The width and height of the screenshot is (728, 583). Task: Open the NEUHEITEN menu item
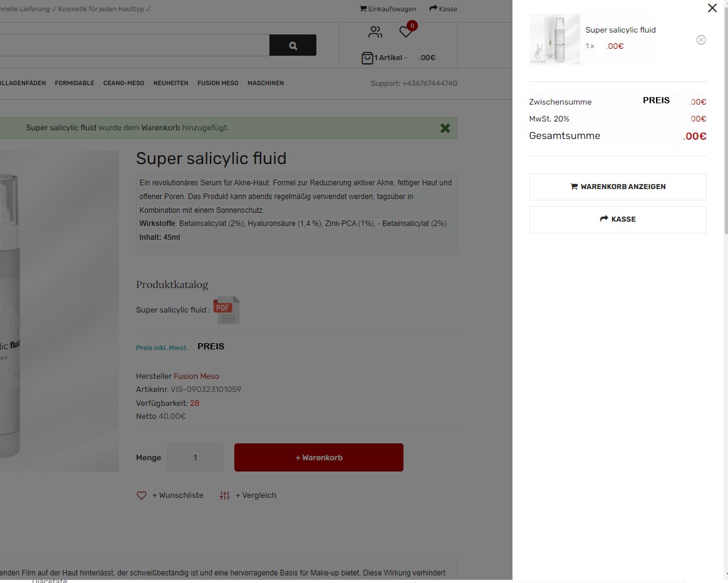click(170, 83)
